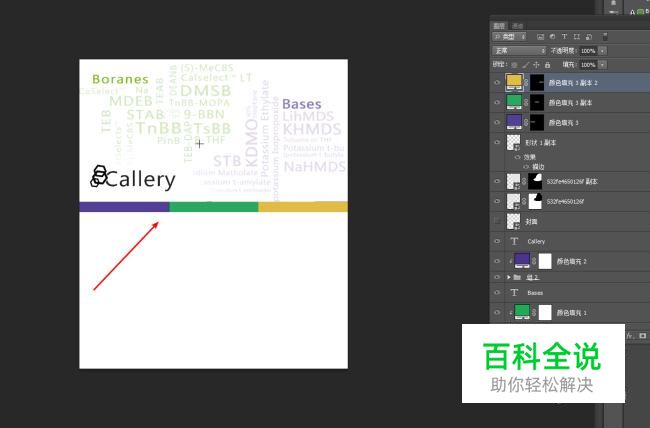Select the 封面 layer name
This screenshot has height=428, width=650.
pos(531,221)
